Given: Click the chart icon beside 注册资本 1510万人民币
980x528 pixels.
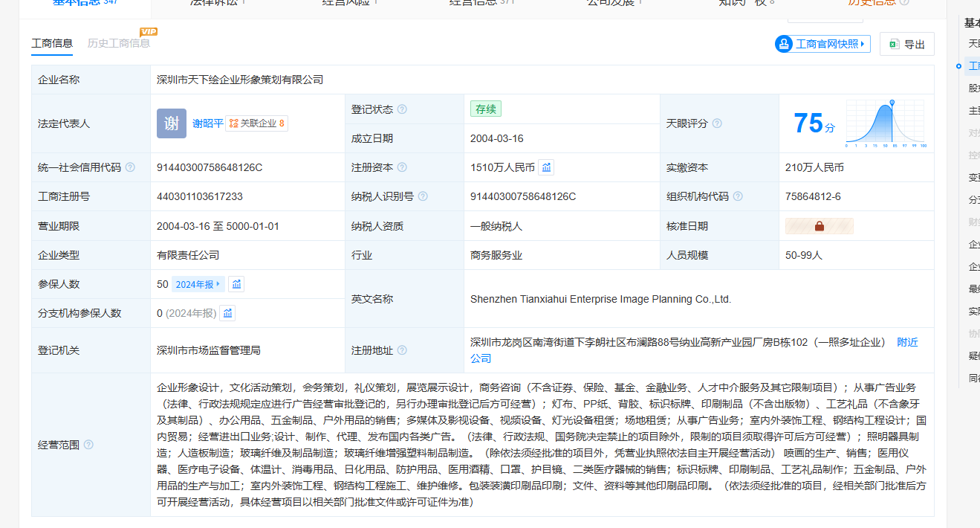Looking at the screenshot, I should click(x=546, y=167).
